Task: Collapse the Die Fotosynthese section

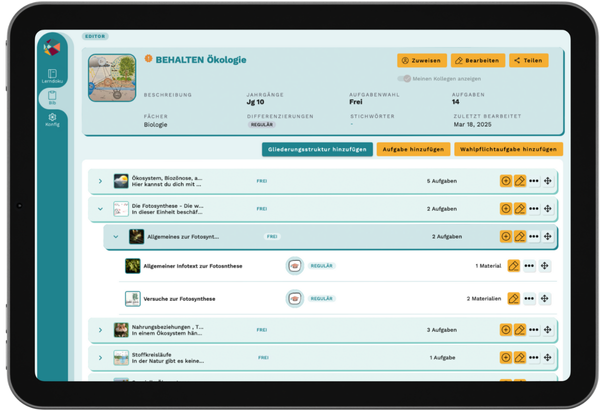Action: tap(100, 209)
